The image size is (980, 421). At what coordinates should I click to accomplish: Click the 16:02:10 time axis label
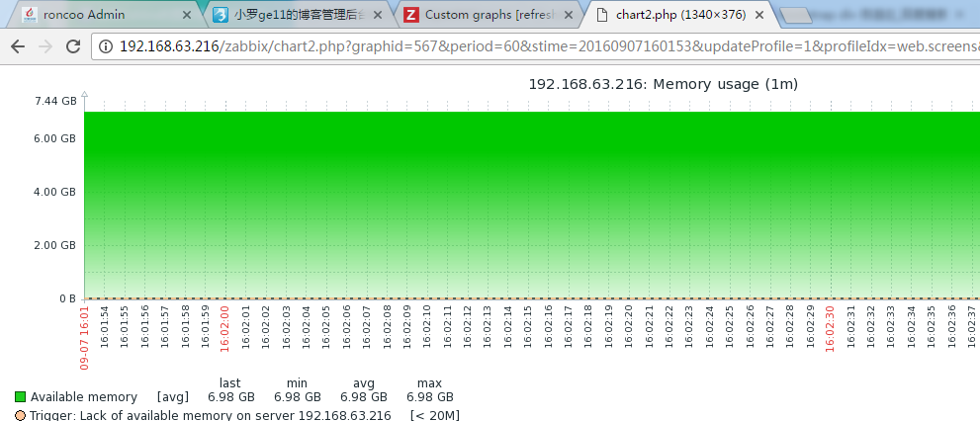pyautogui.click(x=427, y=325)
